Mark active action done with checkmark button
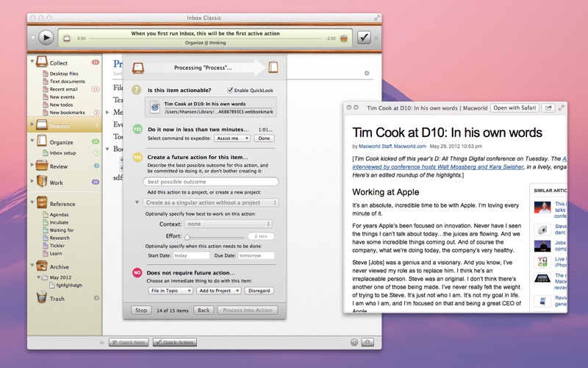Image resolution: width=588 pixels, height=368 pixels. pyautogui.click(x=364, y=38)
